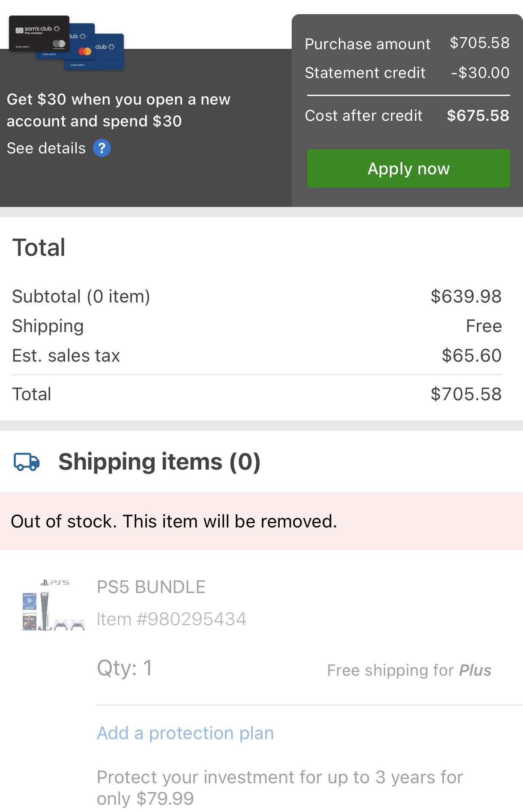This screenshot has width=523, height=812.
Task: Click the Statement credit -$30.00 line
Action: 407,73
